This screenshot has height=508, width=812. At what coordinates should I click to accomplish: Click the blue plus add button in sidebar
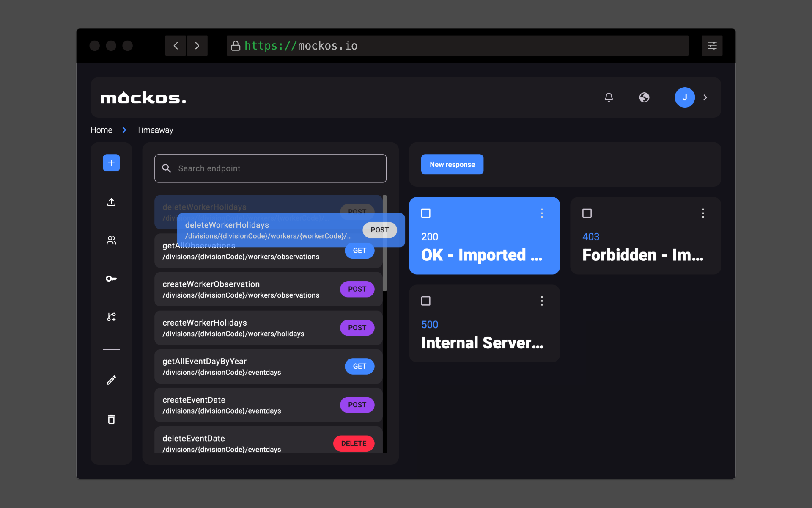click(x=111, y=163)
